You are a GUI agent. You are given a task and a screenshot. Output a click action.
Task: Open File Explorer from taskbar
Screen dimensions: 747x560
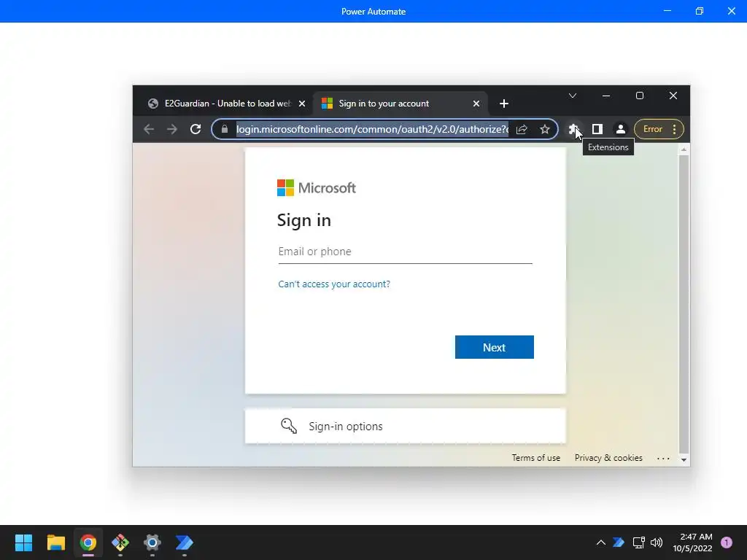coord(55,542)
